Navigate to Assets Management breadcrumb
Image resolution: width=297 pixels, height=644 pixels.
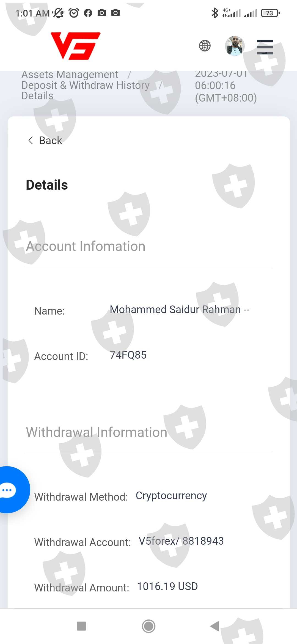[70, 75]
